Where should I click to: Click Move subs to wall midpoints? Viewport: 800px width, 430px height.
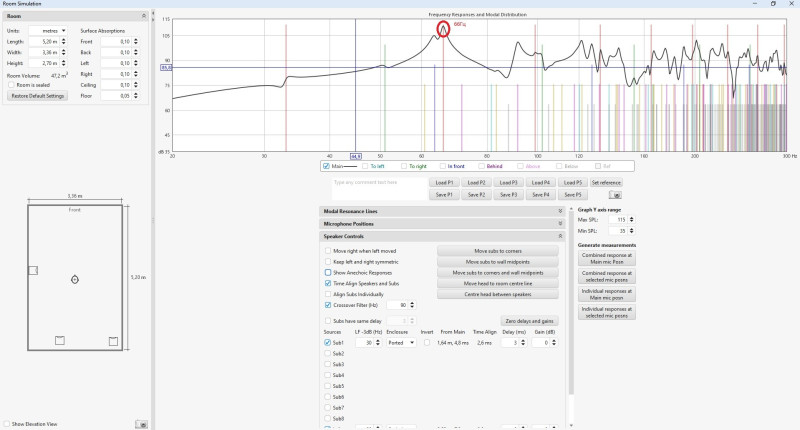pyautogui.click(x=498, y=262)
